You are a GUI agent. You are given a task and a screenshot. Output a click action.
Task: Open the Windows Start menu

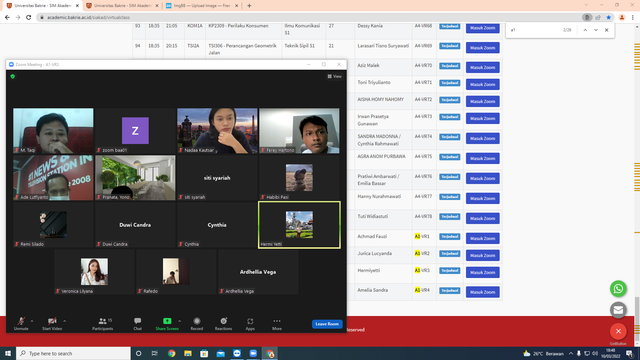(x=8, y=353)
